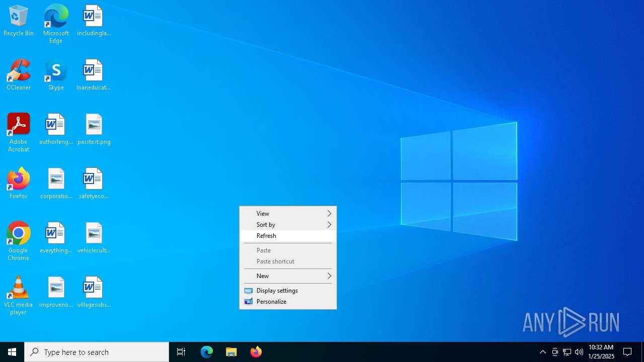Viewport: 644px width, 362px height.
Task: Select the Firefox desktop shortcut
Action: point(19,184)
